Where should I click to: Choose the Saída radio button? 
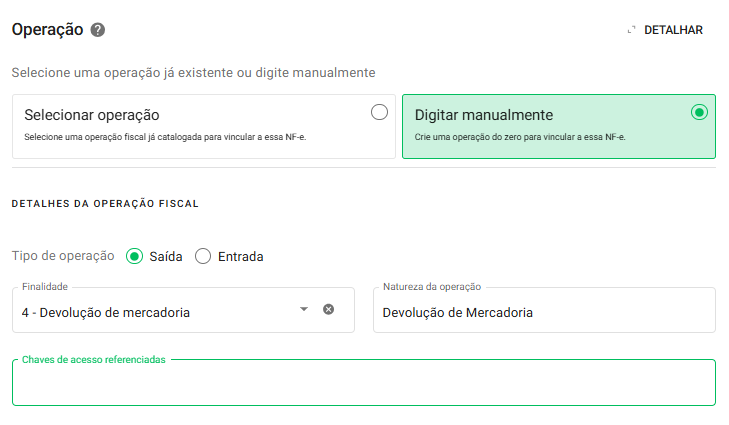(135, 256)
